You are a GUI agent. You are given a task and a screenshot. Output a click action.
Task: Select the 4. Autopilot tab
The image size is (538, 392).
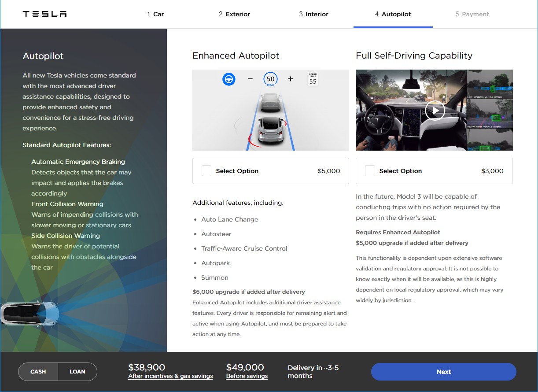[393, 14]
